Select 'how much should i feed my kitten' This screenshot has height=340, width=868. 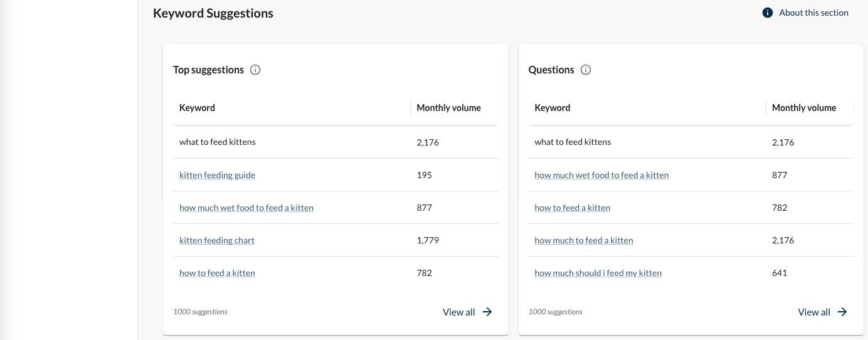click(598, 273)
